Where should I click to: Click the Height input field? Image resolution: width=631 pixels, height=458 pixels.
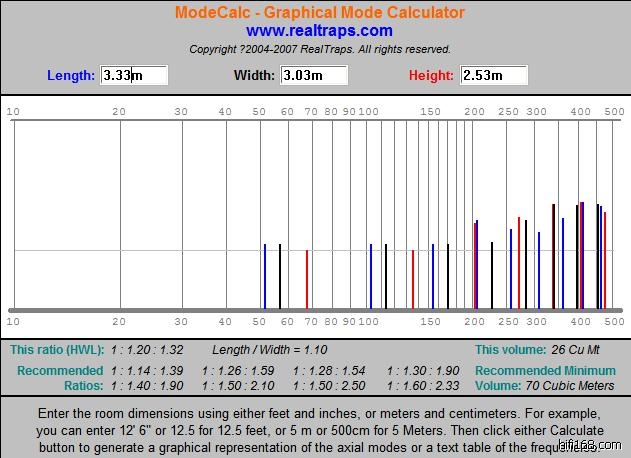tap(494, 75)
